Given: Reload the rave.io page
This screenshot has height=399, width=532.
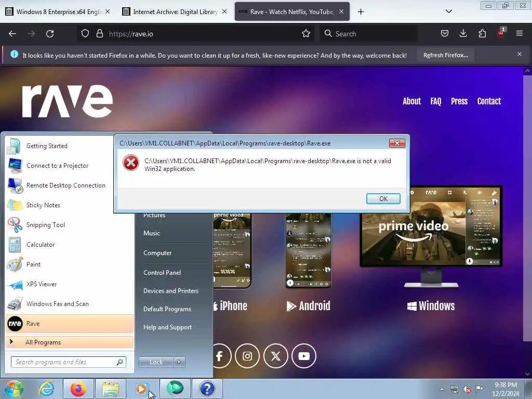Looking at the screenshot, I should tap(50, 34).
